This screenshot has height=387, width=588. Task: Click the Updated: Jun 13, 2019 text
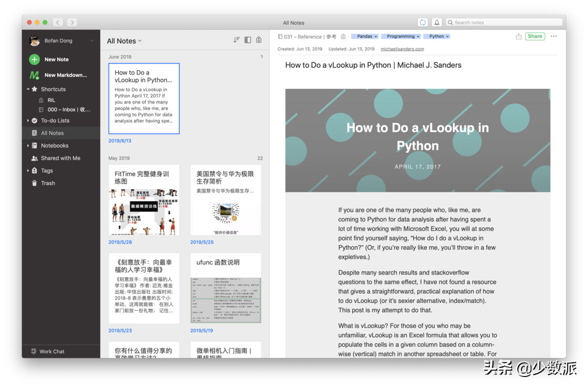[x=351, y=49]
